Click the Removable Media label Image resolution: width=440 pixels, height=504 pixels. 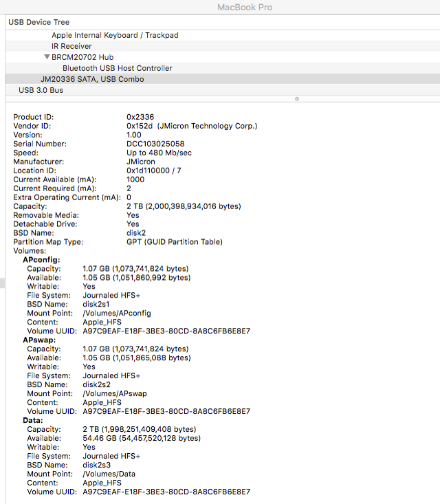pos(46,215)
